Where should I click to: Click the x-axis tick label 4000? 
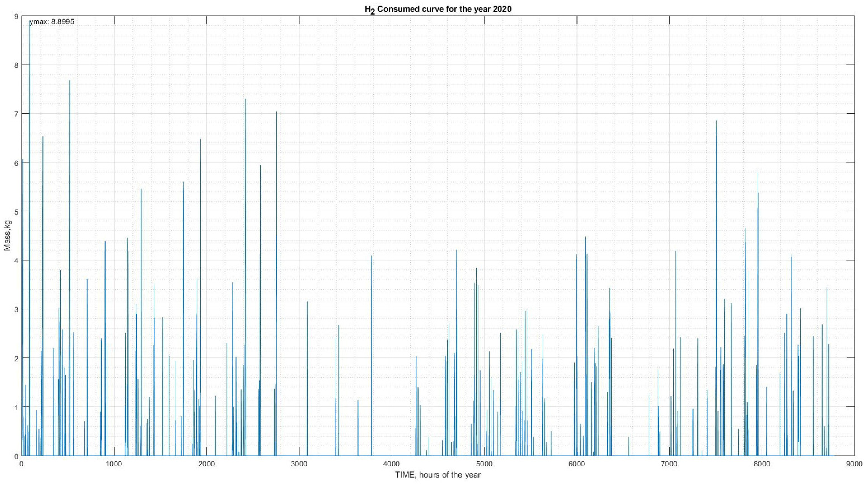pos(391,464)
